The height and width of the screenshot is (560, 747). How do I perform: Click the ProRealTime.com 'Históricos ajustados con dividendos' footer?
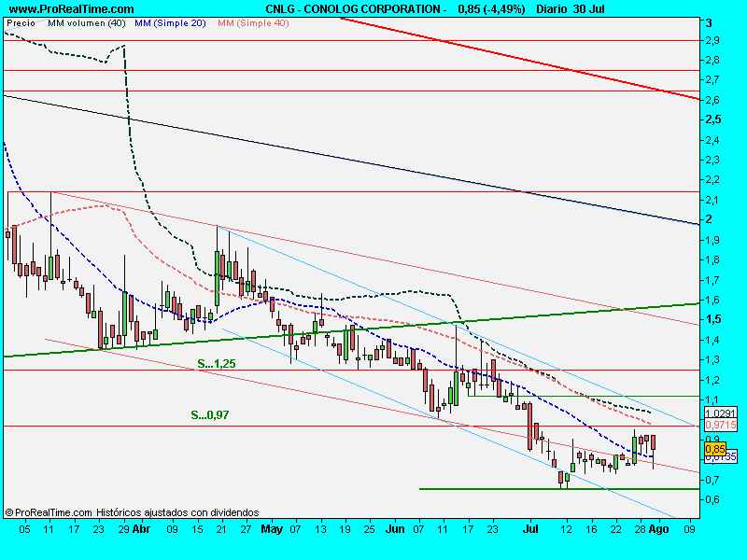pyautogui.click(x=132, y=512)
